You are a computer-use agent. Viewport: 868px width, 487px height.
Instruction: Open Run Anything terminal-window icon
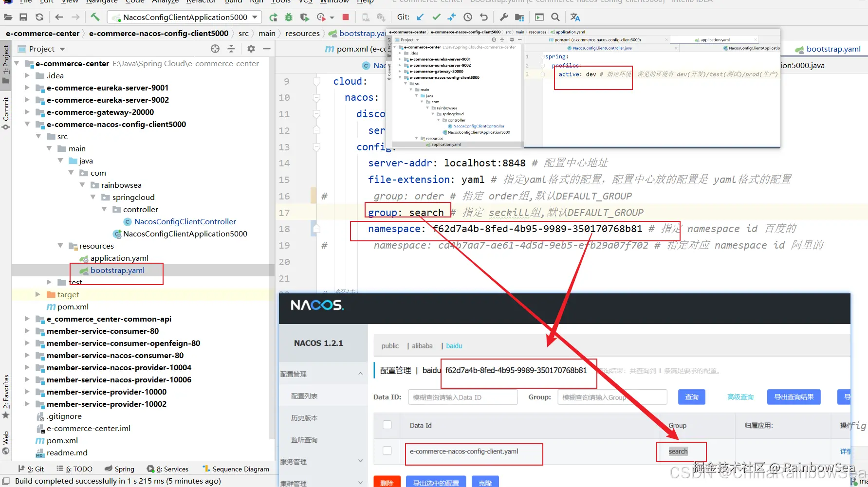pyautogui.click(x=539, y=18)
